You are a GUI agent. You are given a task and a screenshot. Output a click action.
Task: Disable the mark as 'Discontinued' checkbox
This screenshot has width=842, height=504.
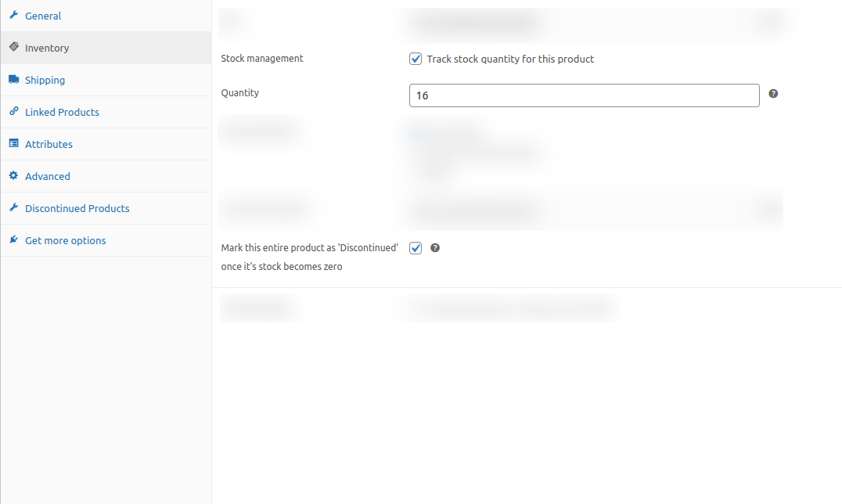(416, 248)
